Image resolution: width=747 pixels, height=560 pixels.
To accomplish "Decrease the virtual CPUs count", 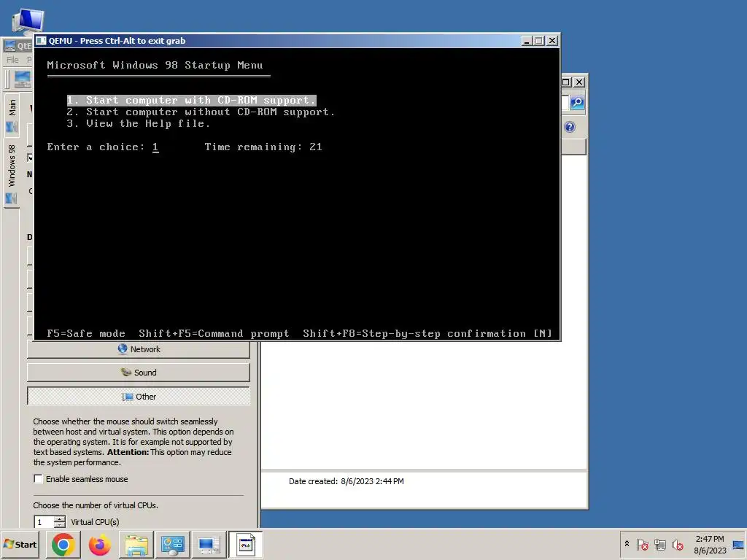I will [60, 525].
